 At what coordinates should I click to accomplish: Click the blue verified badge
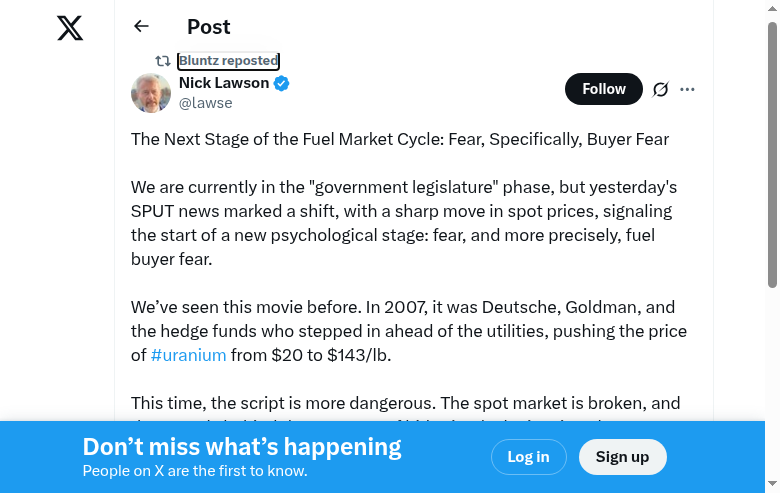282,83
